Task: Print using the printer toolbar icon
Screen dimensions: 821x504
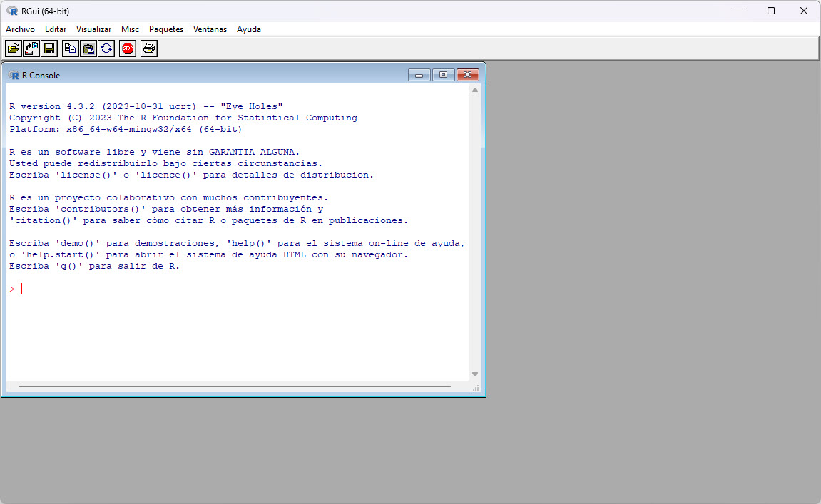Action: (x=148, y=48)
